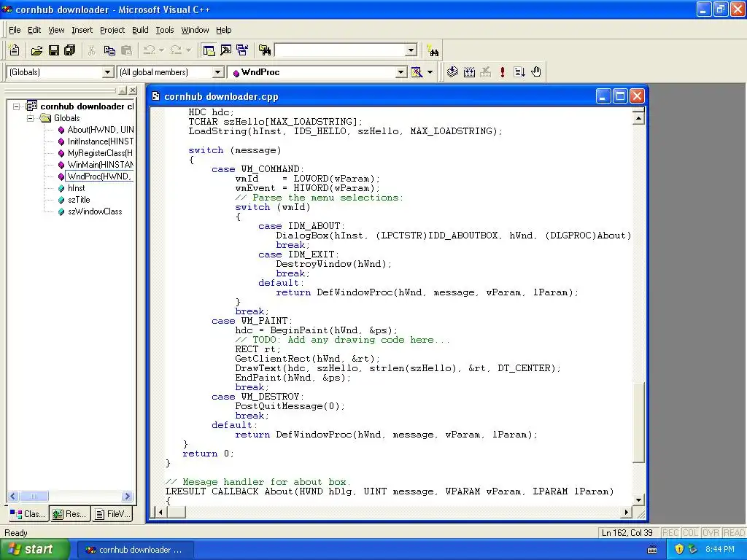This screenshot has width=747, height=560.
Task: Open the Insert menu
Action: tap(82, 30)
